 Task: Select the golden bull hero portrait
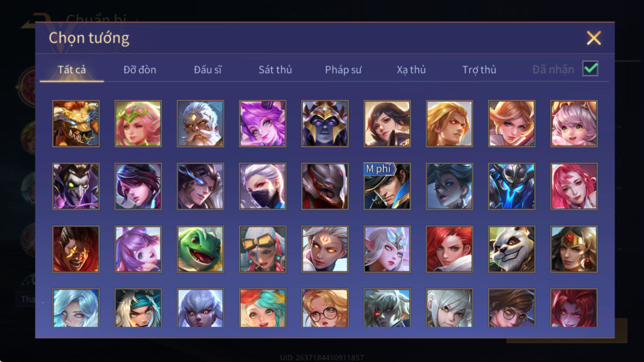click(x=76, y=123)
